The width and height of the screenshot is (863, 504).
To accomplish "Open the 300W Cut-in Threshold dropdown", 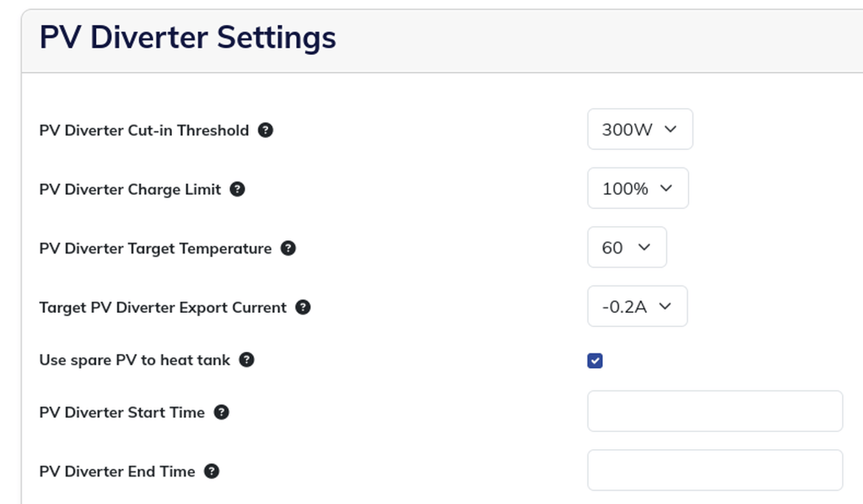I will (x=640, y=129).
